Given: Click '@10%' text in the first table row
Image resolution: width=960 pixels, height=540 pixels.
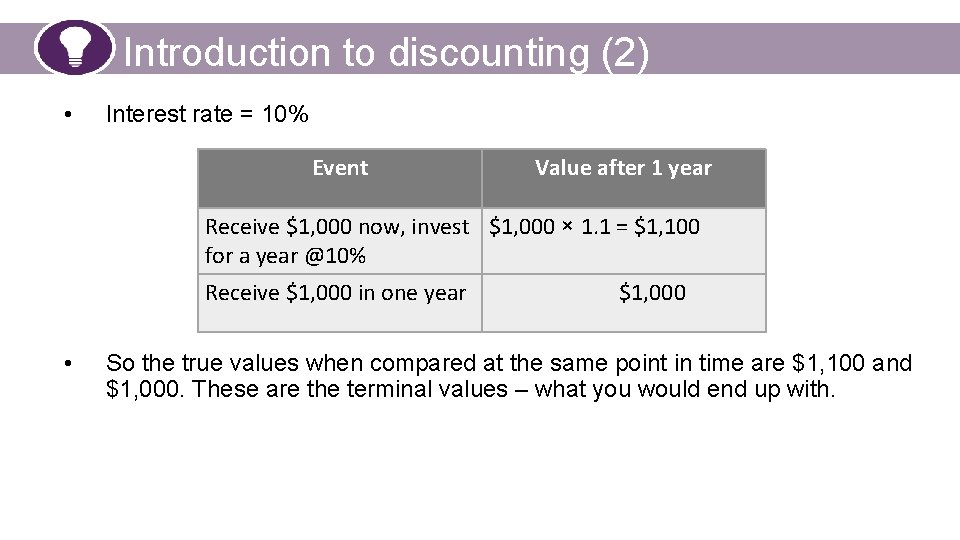Looking at the screenshot, I should coord(335,255).
